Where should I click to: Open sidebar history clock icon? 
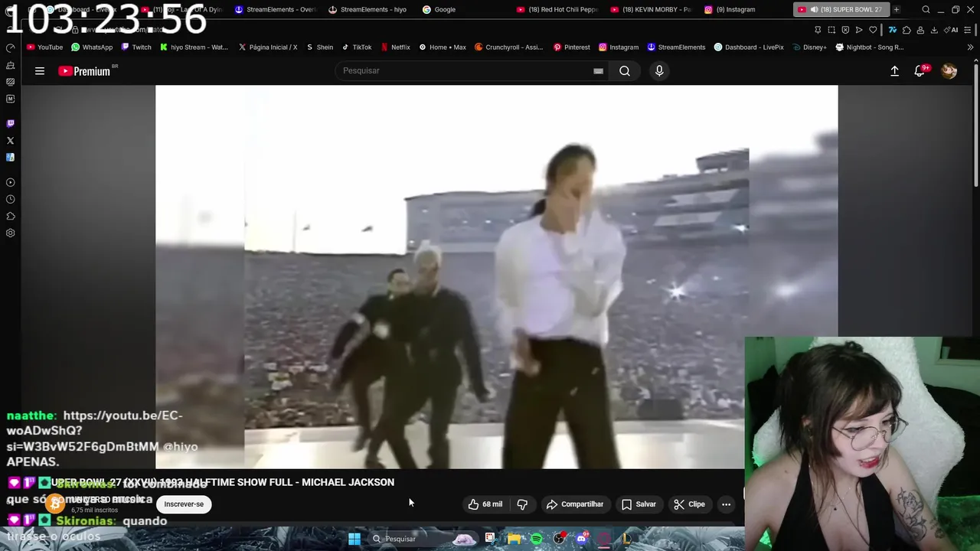(10, 200)
